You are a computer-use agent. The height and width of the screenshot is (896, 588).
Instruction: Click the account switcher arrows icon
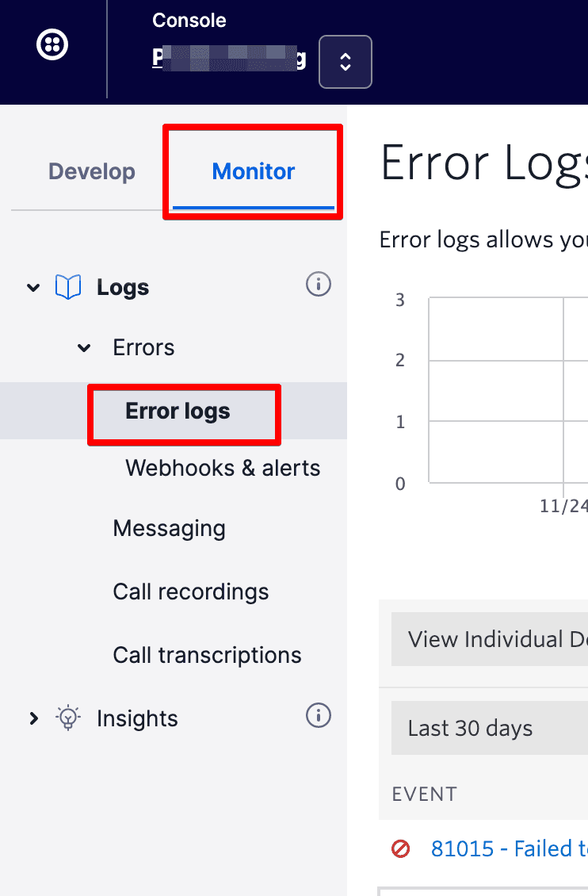pos(346,62)
